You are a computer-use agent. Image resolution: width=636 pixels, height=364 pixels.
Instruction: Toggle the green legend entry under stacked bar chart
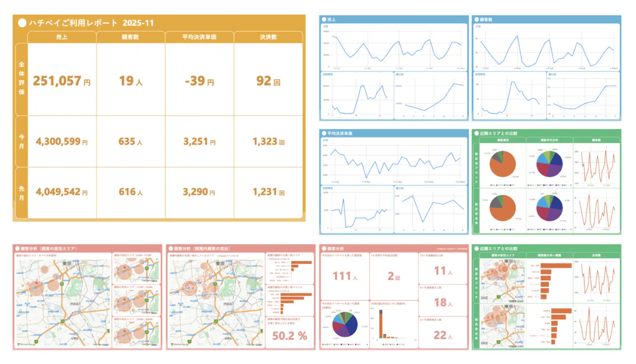point(383,344)
